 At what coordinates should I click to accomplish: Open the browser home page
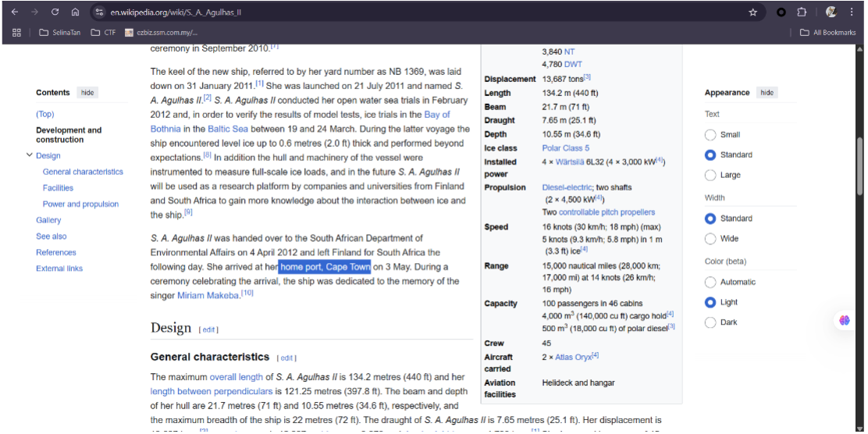75,12
